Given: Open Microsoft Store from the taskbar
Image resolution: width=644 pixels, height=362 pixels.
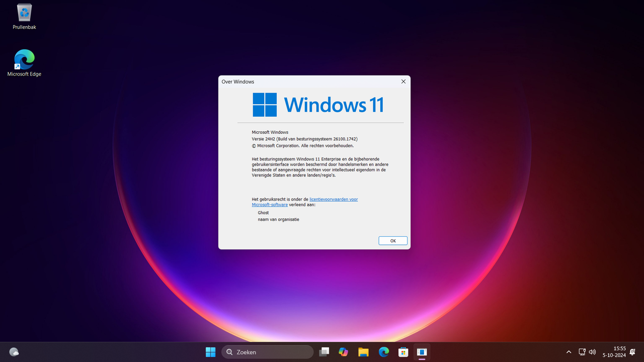Looking at the screenshot, I should point(403,352).
